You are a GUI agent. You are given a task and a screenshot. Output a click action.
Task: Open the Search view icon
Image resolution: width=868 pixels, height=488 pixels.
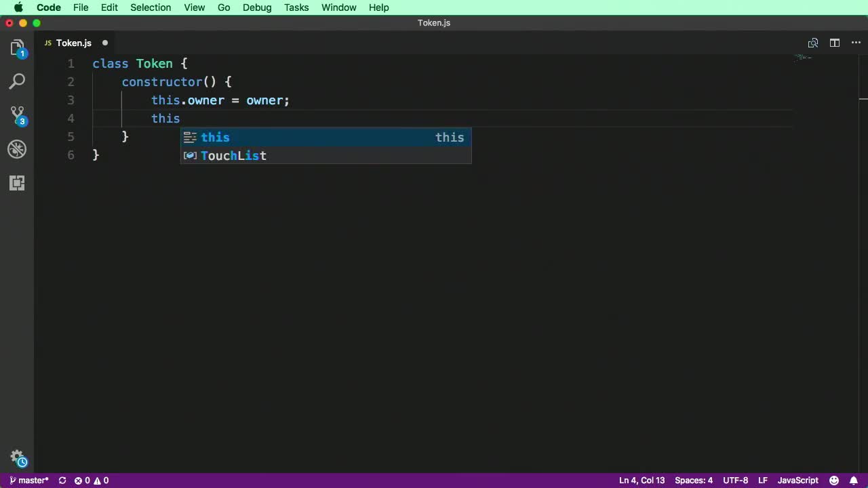click(x=18, y=82)
